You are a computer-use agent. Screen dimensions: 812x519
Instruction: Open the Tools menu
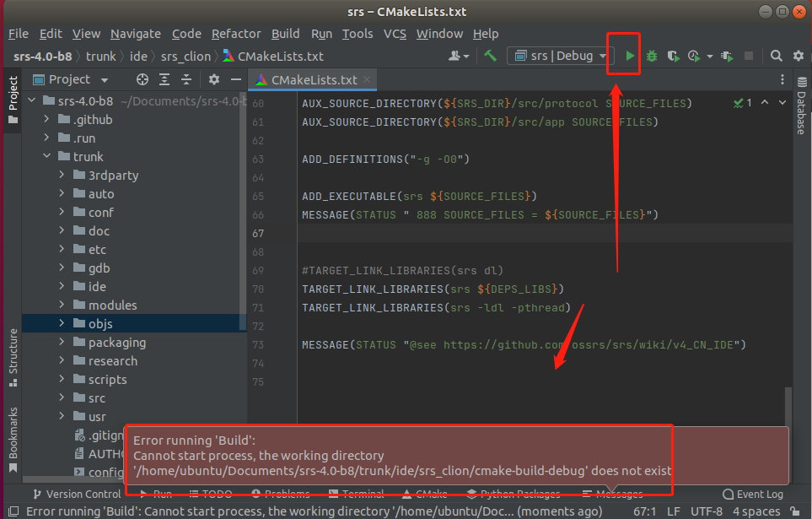(x=358, y=34)
